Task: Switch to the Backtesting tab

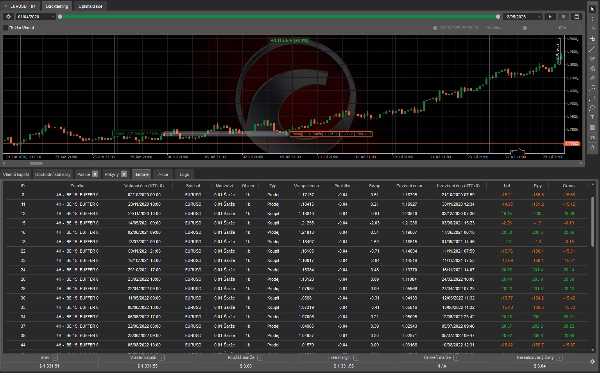Action: tap(56, 6)
